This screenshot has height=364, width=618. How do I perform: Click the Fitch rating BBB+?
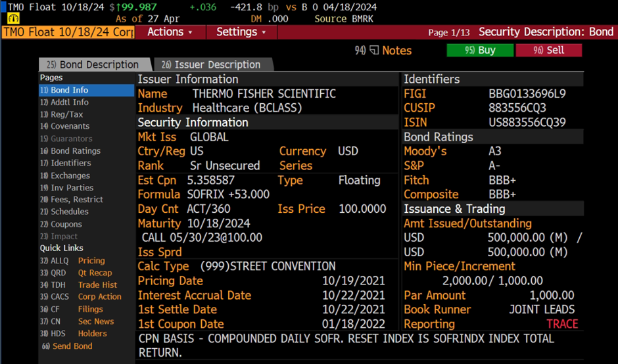pos(502,181)
